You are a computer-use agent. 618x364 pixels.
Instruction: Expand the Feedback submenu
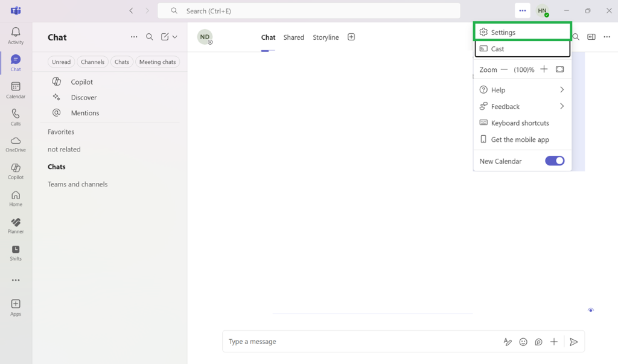(522, 106)
